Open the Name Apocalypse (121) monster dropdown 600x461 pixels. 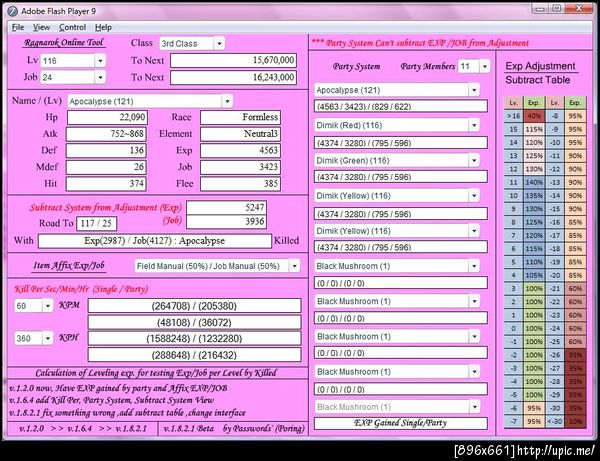click(227, 101)
